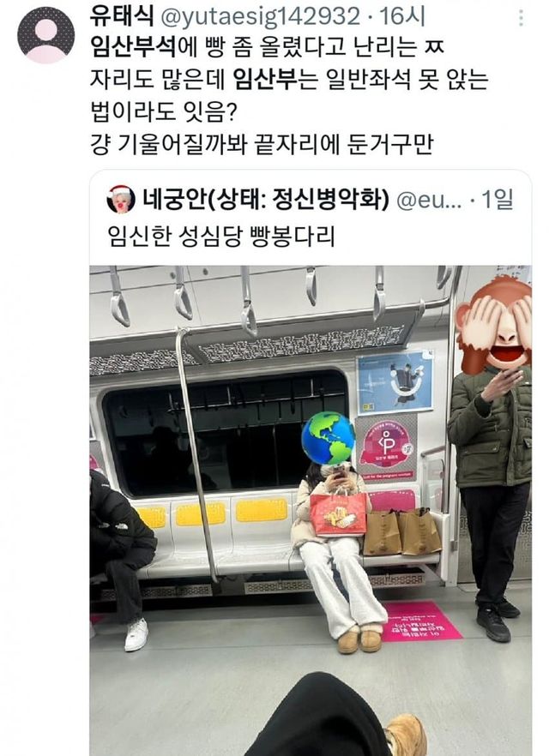Screen dimensions: 549x756
Task: Click the globe emoji sticker in photo
Action: point(328,438)
